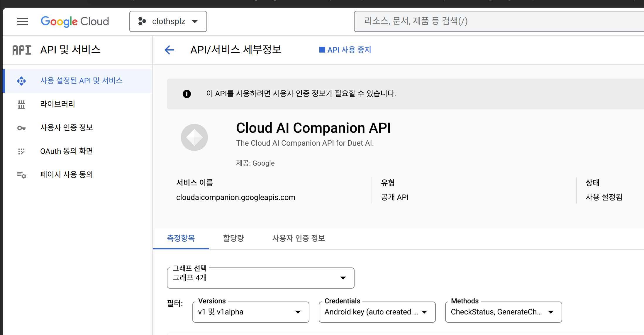The width and height of the screenshot is (644, 335).
Task: Open the Methods filter dropdown
Action: coord(503,312)
